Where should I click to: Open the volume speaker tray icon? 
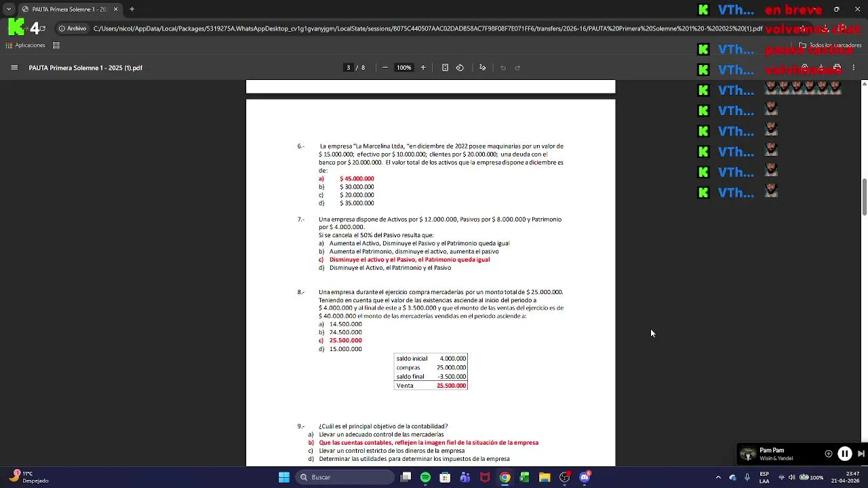[792, 477]
